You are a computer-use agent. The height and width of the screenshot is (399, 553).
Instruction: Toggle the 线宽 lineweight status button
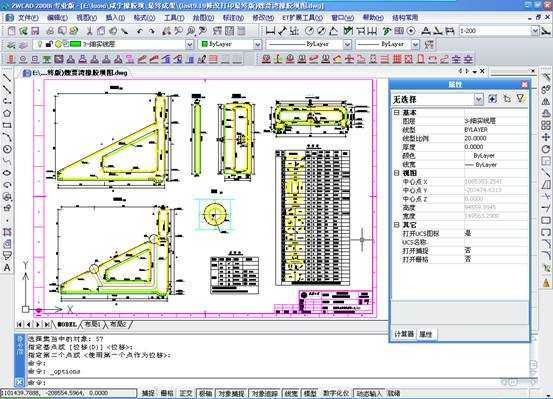coord(291,393)
